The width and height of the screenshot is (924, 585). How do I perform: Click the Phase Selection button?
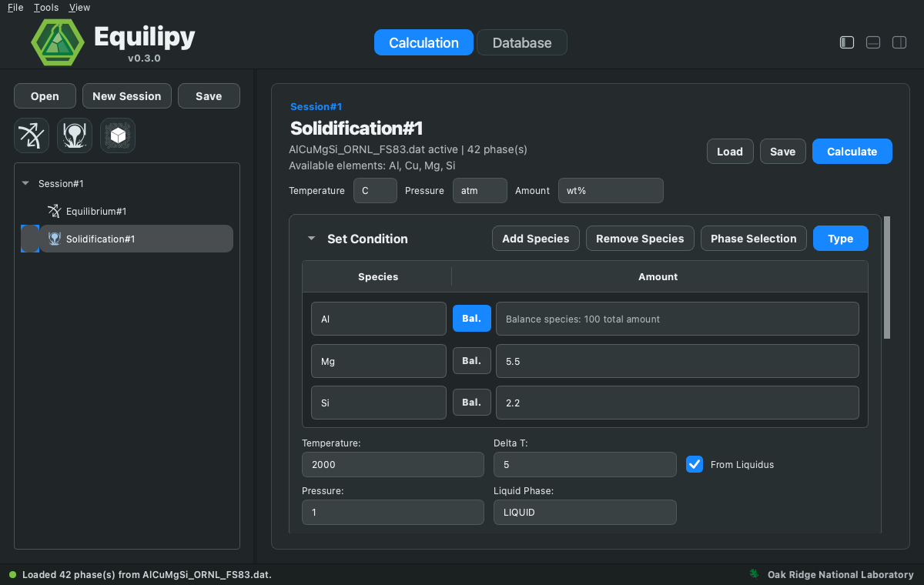(x=754, y=239)
